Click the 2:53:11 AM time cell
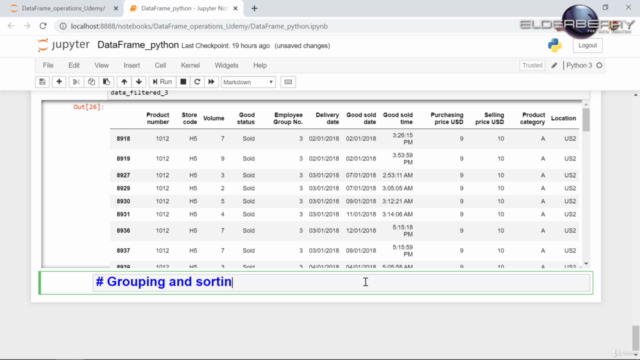 tap(398, 175)
